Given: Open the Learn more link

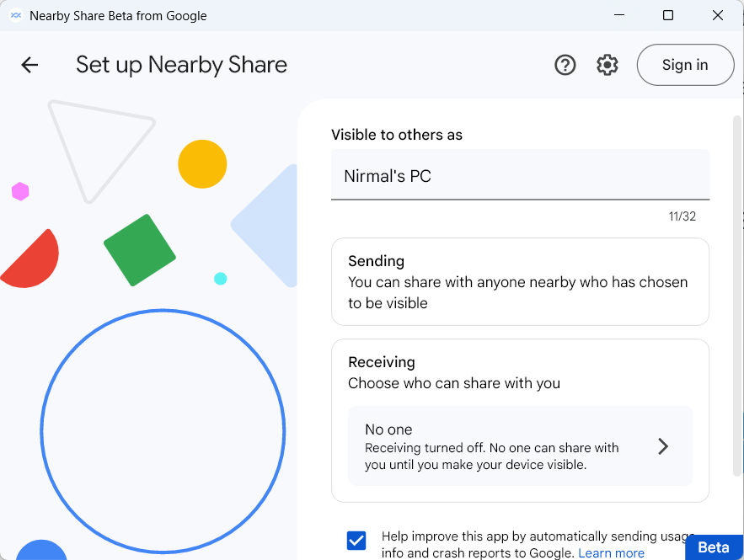Looking at the screenshot, I should click(611, 553).
